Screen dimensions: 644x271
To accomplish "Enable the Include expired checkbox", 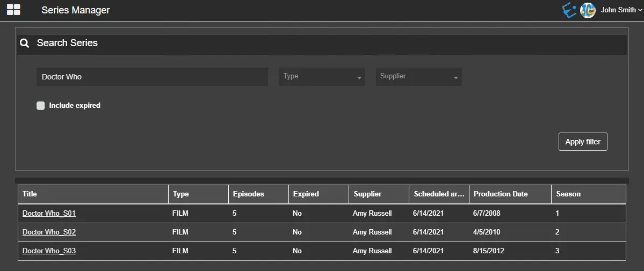I will 41,106.
